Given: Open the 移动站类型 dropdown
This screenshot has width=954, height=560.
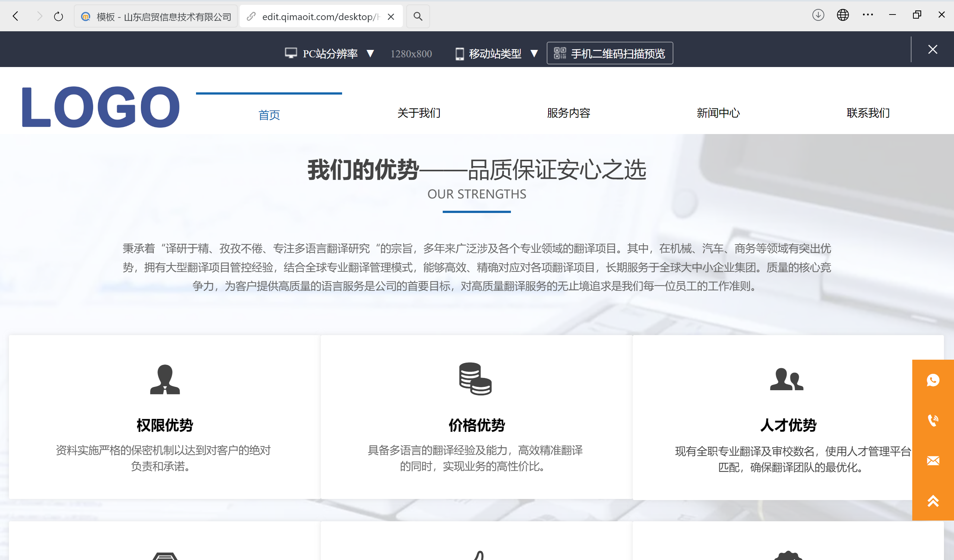Looking at the screenshot, I should click(534, 53).
